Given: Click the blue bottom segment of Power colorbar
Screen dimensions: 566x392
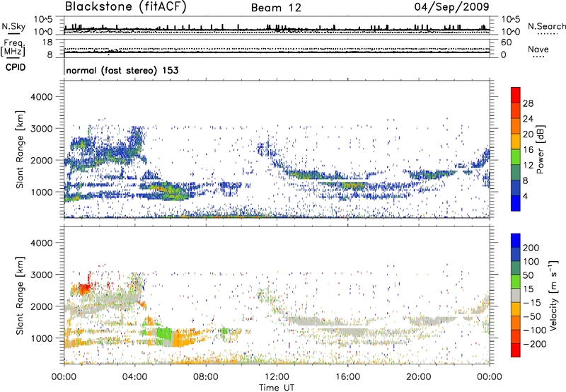Looking at the screenshot, I should tap(516, 203).
